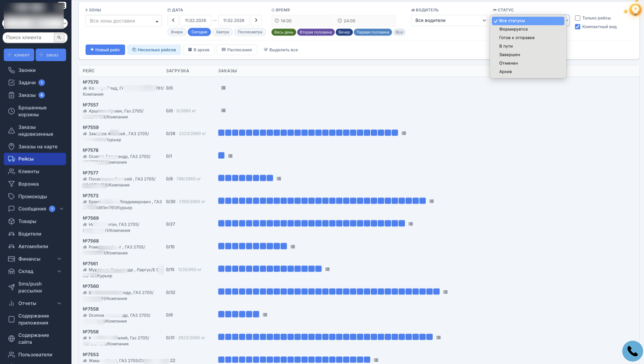The image size is (644, 364).
Task: Select 'В пути' from the status list
Action: click(506, 46)
